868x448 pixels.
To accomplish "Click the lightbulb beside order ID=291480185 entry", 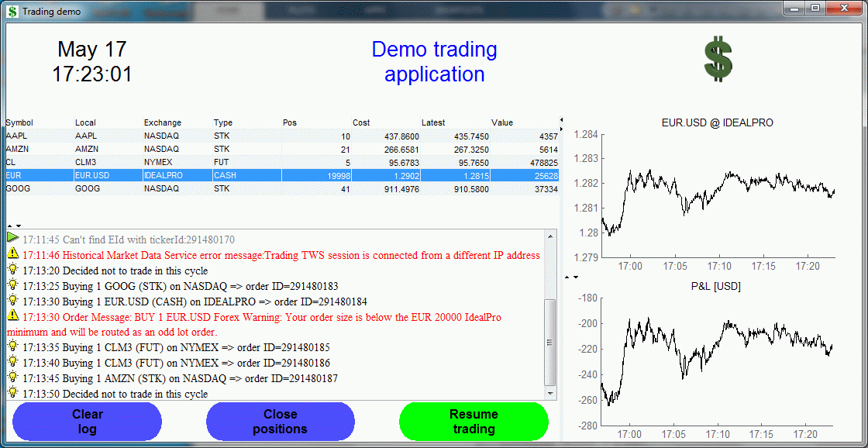I will (x=13, y=346).
